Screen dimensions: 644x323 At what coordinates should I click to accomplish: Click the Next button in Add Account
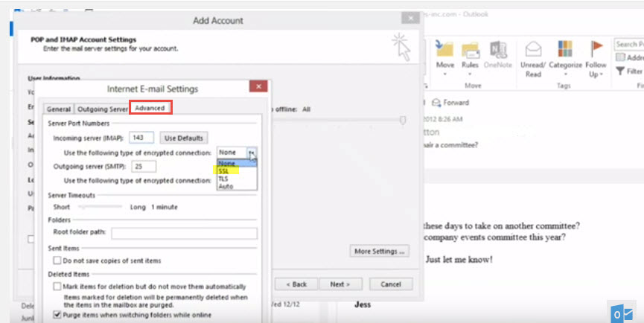pos(340,284)
